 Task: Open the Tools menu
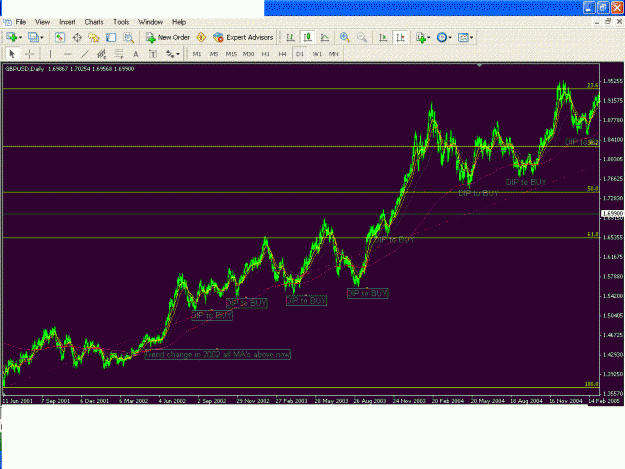point(121,22)
